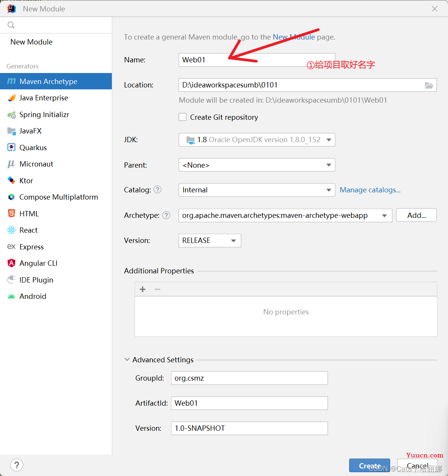
Task: Click the GroupId input field
Action: [249, 378]
